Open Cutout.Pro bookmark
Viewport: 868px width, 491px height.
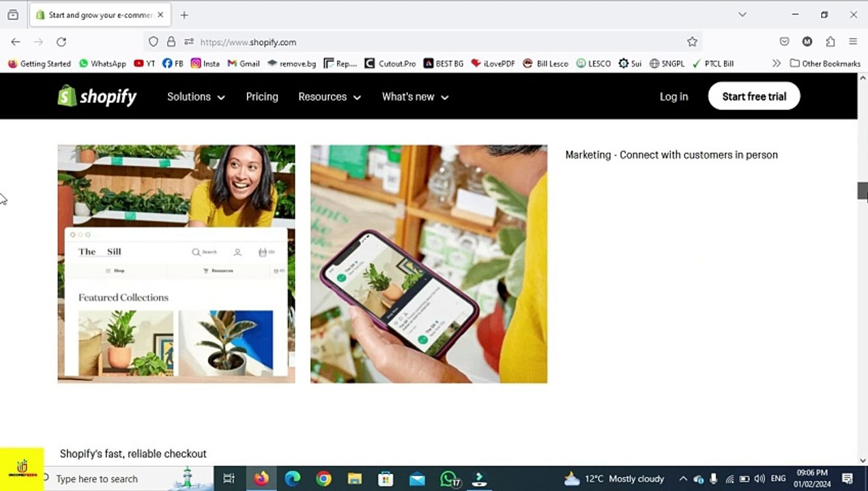[390, 63]
